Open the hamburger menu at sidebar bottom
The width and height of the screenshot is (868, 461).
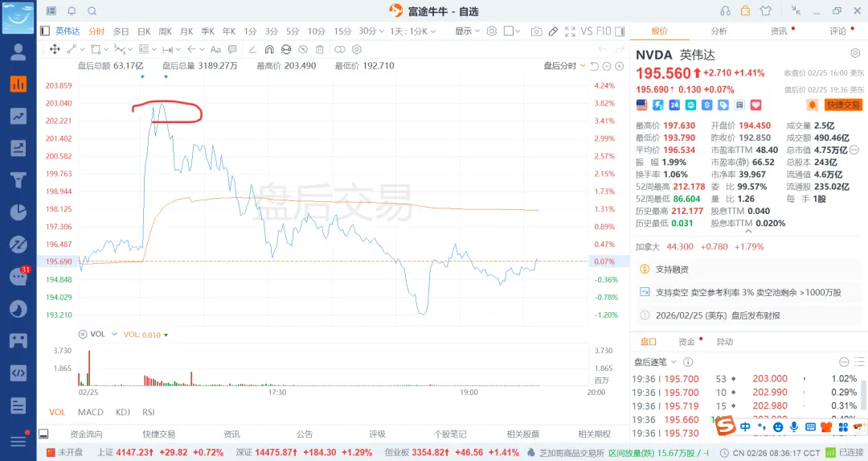coord(18,441)
